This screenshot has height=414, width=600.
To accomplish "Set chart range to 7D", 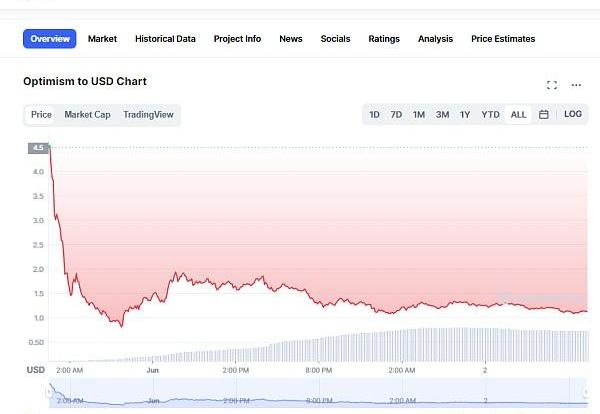I will 396,115.
